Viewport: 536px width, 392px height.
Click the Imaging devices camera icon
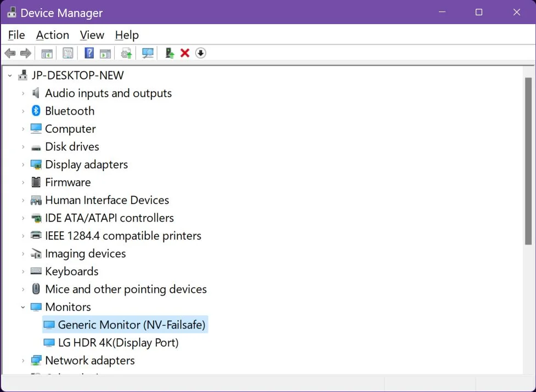(x=36, y=253)
